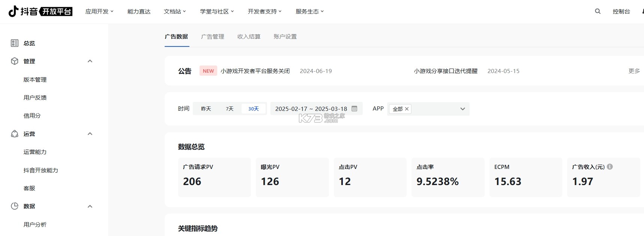Click the info icon next to 广告收入(元)
The height and width of the screenshot is (236, 644).
pos(610,167)
